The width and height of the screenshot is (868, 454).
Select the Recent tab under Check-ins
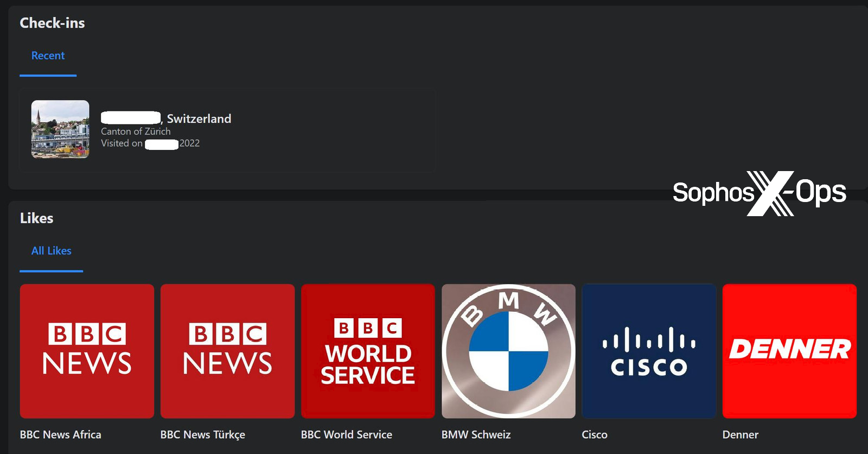tap(48, 56)
